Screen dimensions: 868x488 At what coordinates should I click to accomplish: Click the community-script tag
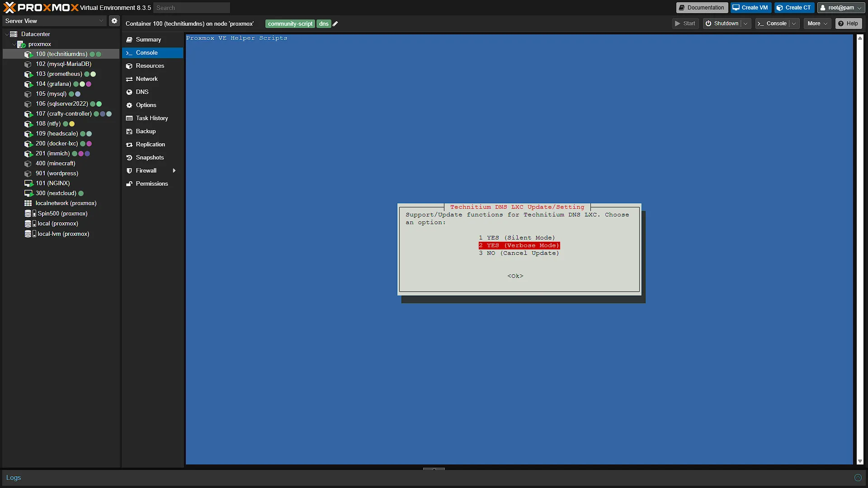(290, 24)
